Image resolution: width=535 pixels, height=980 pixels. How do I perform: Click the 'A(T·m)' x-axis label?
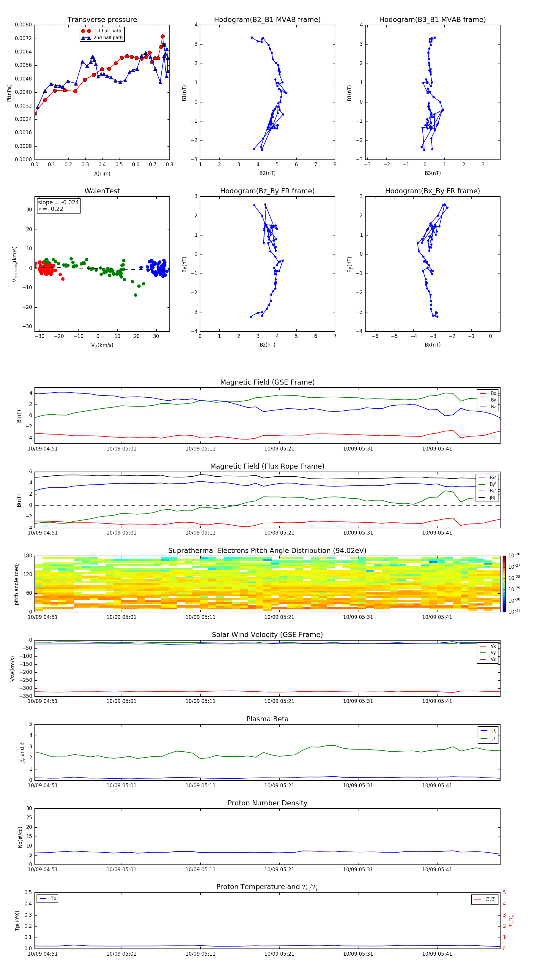[102, 173]
